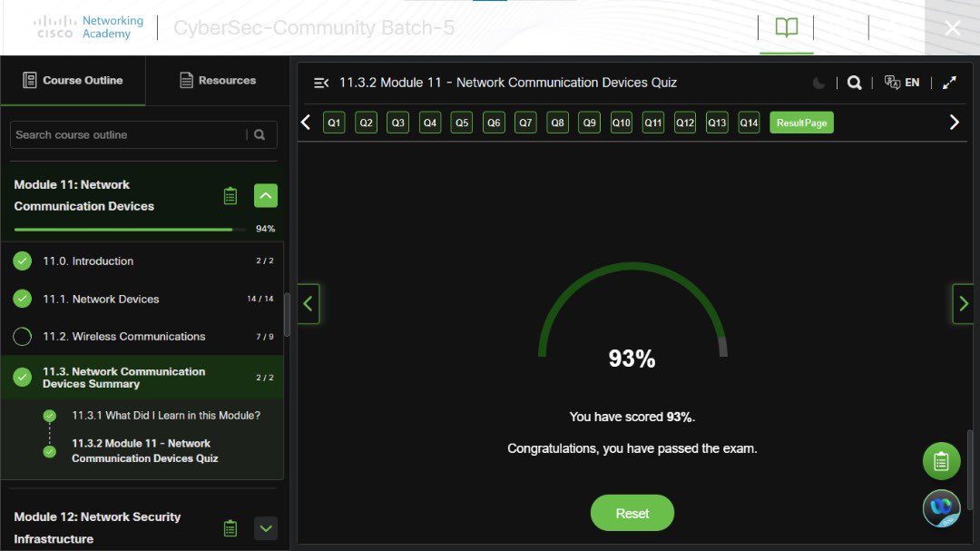The image size is (980, 551).
Task: Click the Cisco Networking Academy logo
Action: [89, 27]
